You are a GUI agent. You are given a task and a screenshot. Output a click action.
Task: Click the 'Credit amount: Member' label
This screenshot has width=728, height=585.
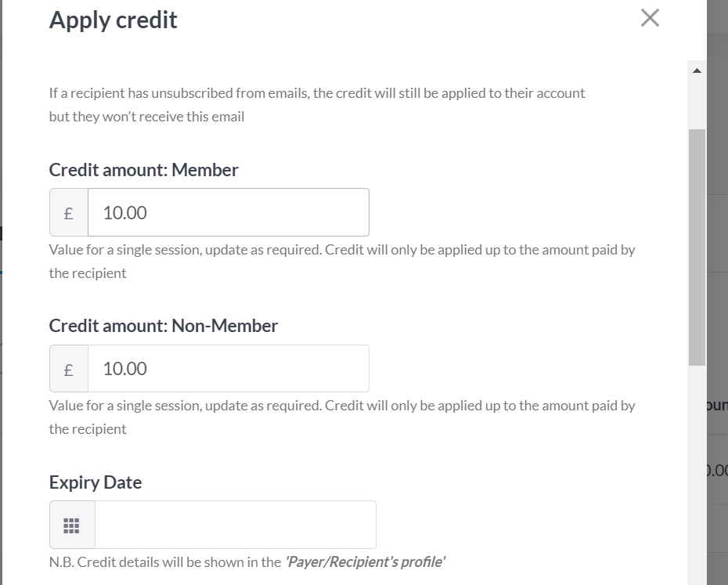143,170
